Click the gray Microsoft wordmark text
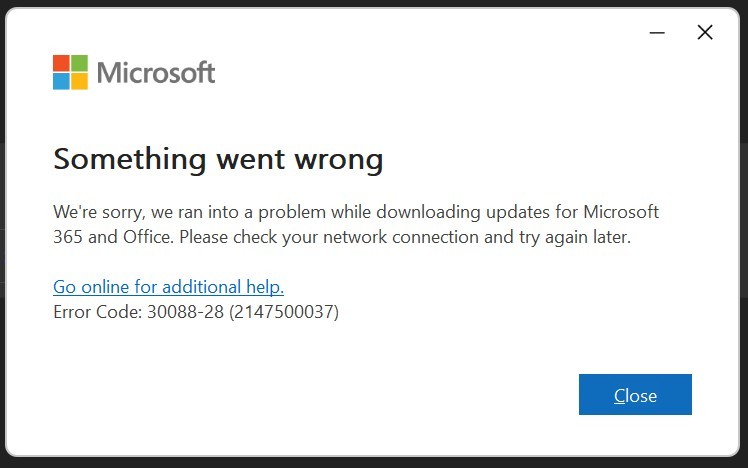 pos(156,73)
